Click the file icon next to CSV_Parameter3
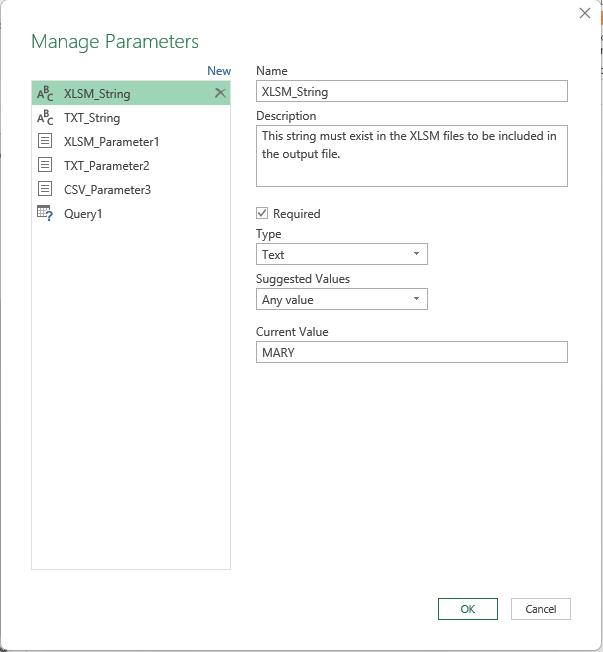The height and width of the screenshot is (652, 603). coord(45,189)
